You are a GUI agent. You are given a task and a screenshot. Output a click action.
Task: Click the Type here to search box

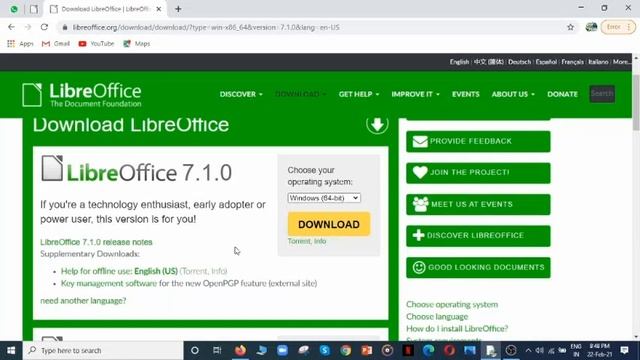(103, 350)
